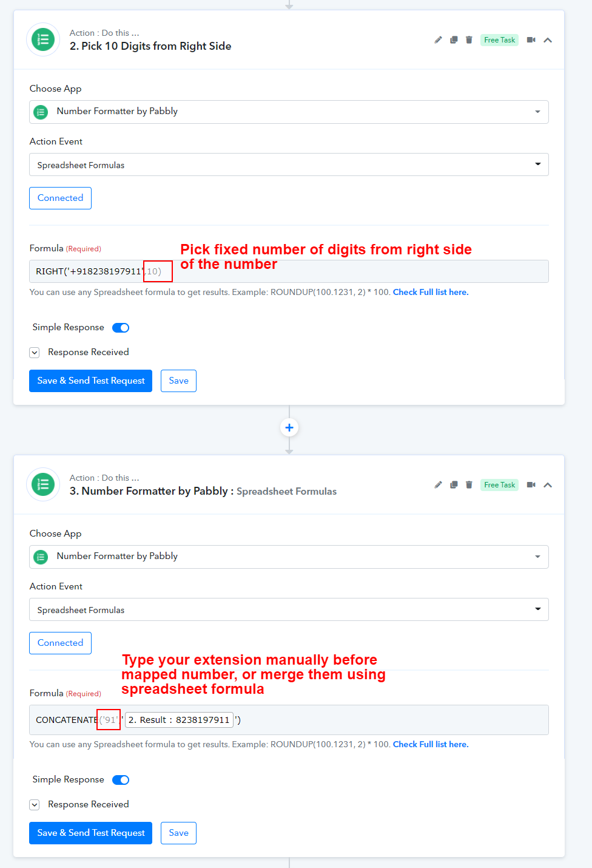
Task: Delete step 3 with the trash icon
Action: tap(469, 485)
